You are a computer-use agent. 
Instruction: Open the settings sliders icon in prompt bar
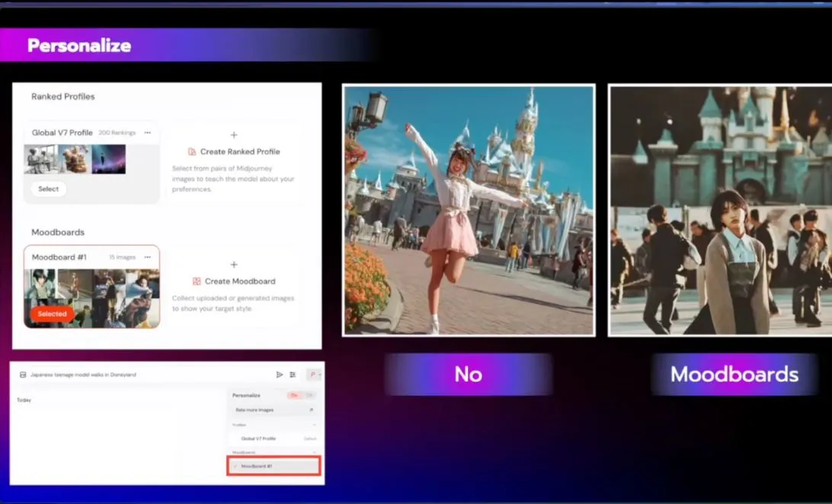coord(293,375)
